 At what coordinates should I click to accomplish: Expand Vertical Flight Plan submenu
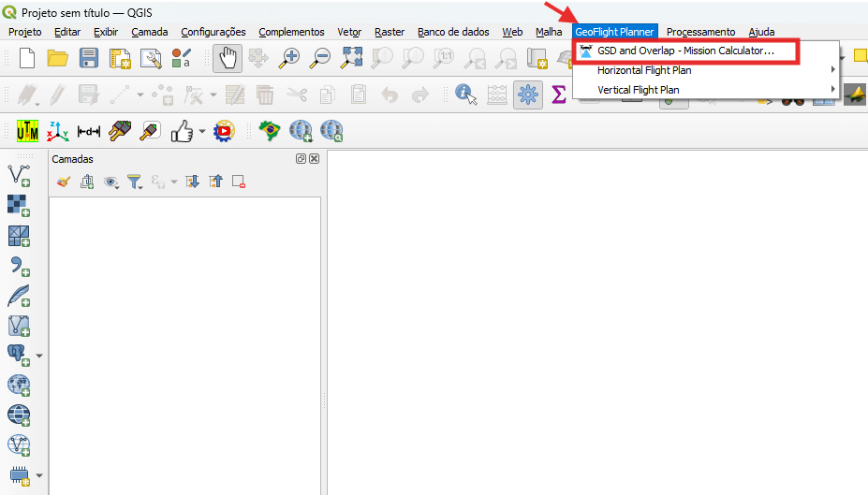tap(706, 90)
